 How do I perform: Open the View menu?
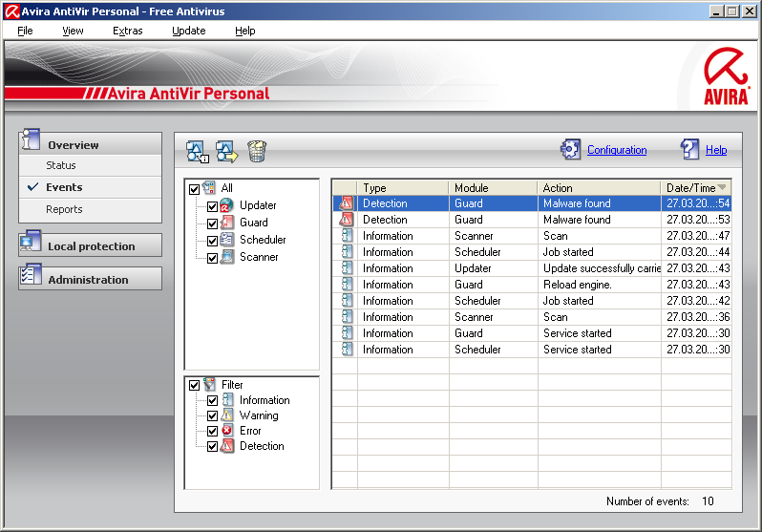point(73,31)
